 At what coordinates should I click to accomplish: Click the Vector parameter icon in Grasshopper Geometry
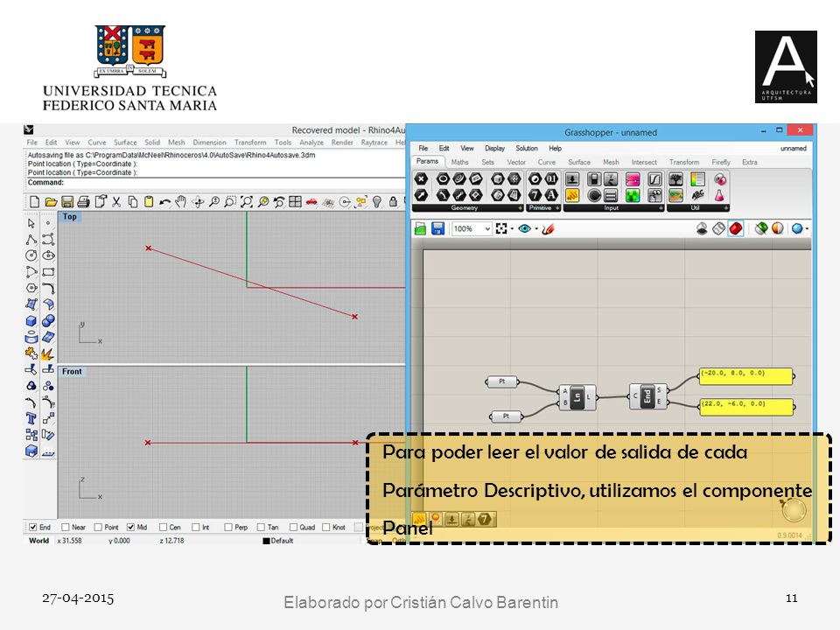point(422,195)
